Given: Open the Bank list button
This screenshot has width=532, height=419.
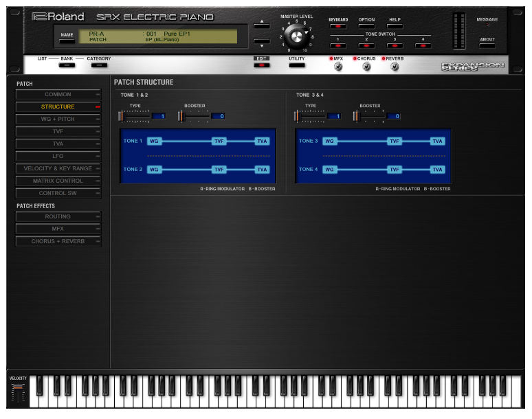Looking at the screenshot, I should pos(67,65).
